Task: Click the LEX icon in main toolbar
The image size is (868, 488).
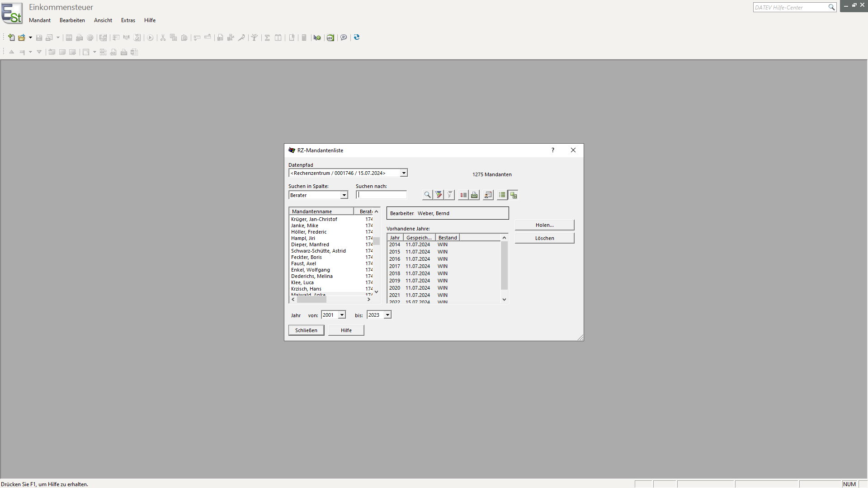Action: (x=330, y=38)
